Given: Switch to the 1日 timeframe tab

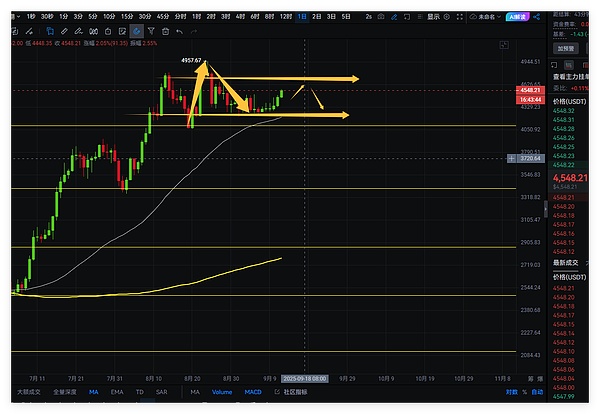Looking at the screenshot, I should tap(303, 17).
